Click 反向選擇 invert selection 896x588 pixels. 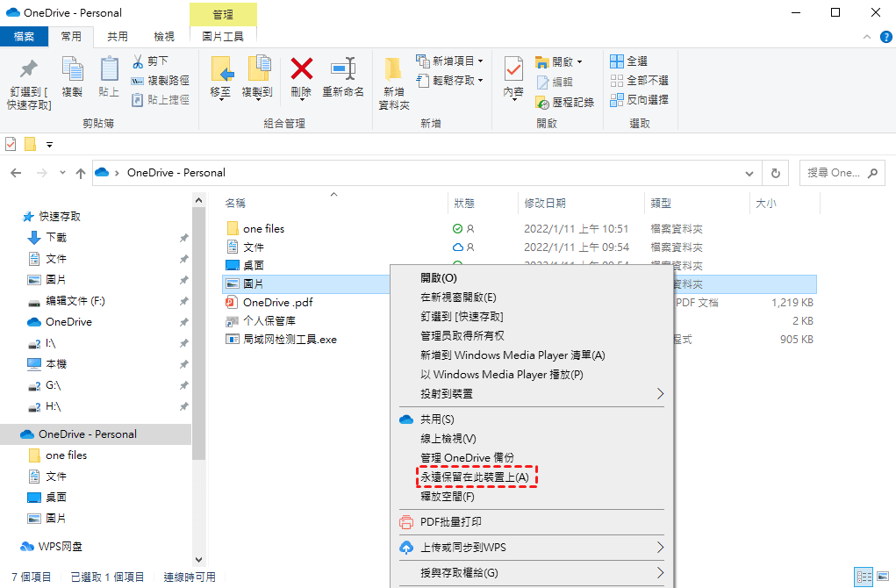639,100
